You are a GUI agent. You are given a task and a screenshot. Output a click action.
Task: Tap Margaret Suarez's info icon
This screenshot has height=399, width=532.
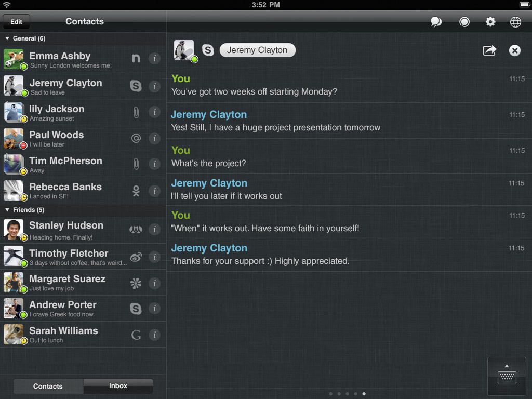coord(154,283)
